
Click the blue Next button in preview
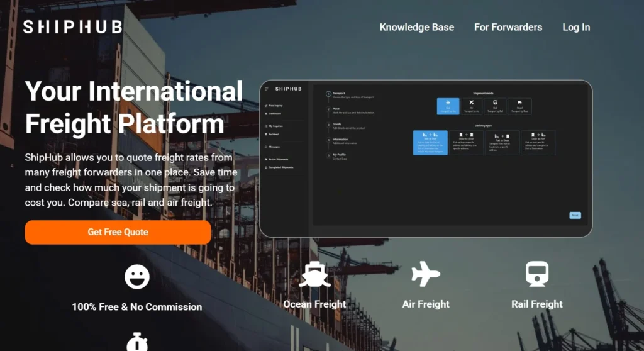tap(575, 215)
